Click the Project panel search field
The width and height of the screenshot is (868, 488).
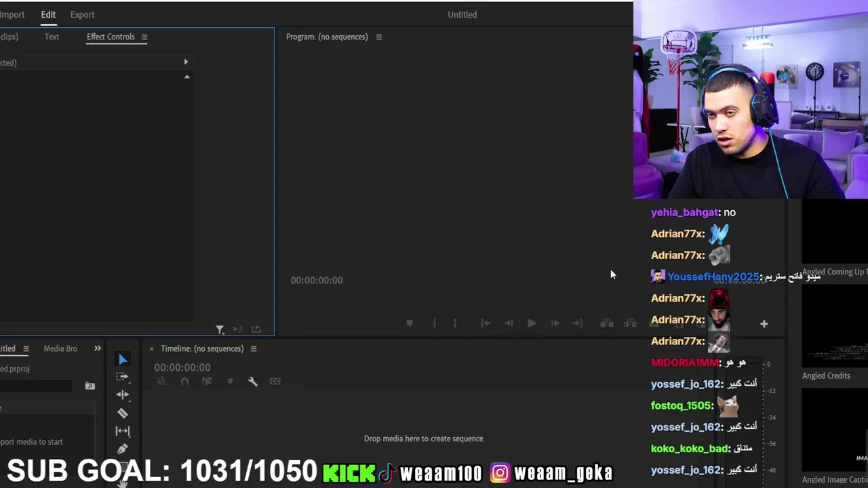tap(36, 386)
